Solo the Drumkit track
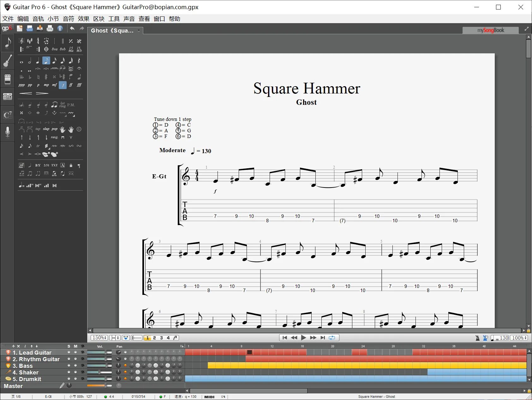The image size is (532, 400). click(x=69, y=379)
